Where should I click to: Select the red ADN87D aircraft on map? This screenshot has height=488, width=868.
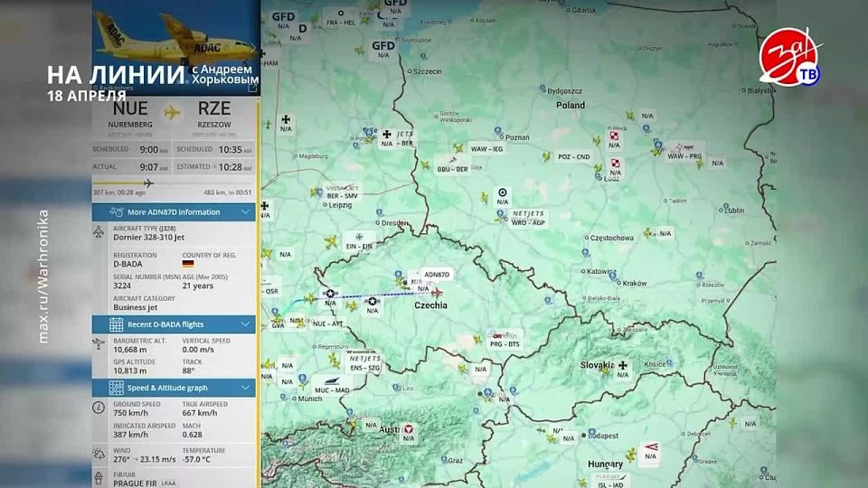point(438,292)
